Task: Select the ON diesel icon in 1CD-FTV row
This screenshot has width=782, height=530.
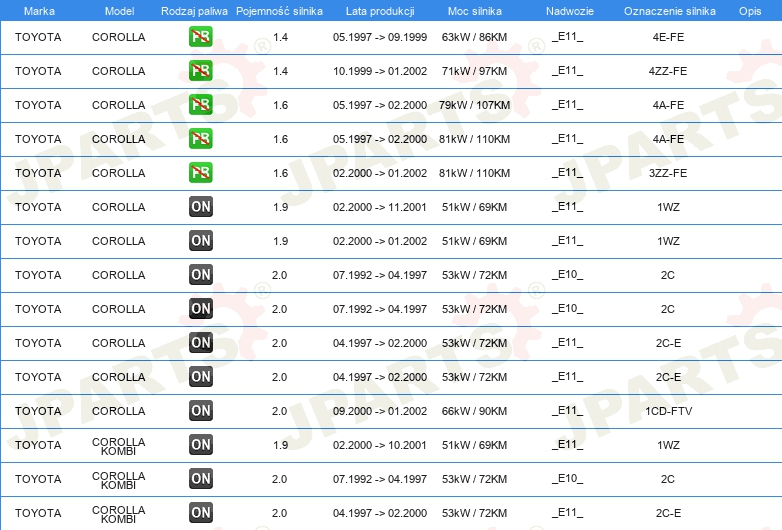Action: pyautogui.click(x=200, y=410)
